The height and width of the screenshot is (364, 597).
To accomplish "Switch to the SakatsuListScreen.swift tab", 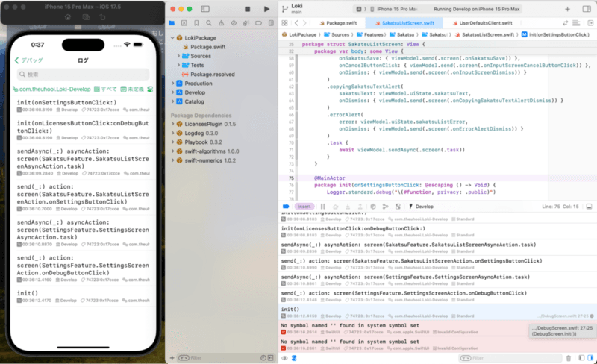I will pos(404,23).
